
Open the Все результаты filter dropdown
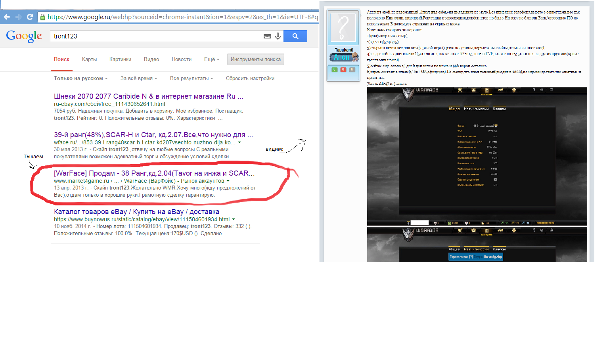point(192,78)
